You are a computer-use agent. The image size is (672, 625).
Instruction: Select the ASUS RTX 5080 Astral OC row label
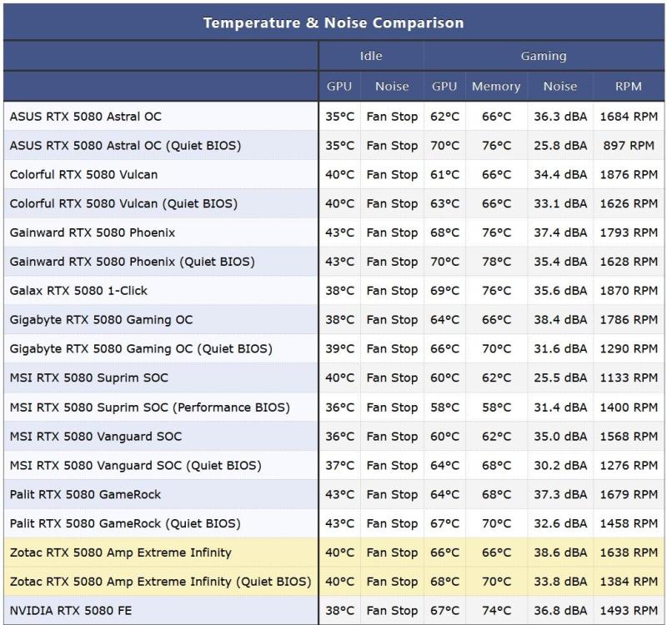(86, 117)
